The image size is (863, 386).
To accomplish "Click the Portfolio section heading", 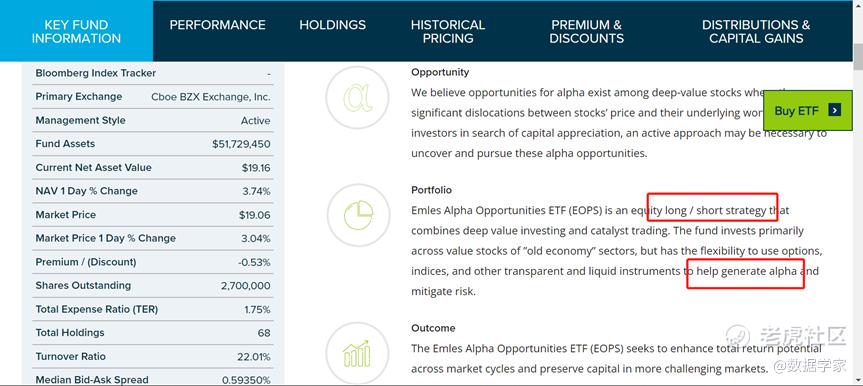I will (x=431, y=190).
